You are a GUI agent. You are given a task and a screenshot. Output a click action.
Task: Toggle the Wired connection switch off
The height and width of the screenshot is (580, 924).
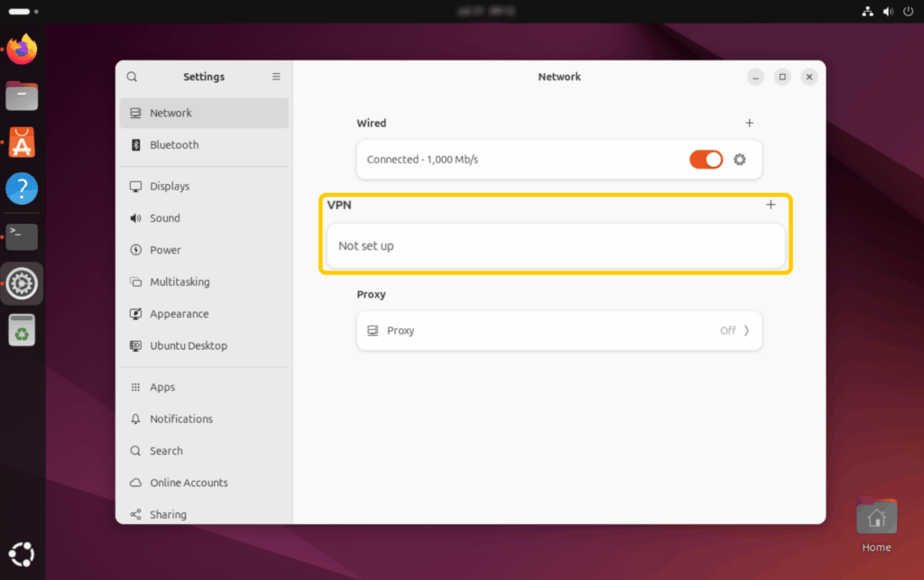707,160
